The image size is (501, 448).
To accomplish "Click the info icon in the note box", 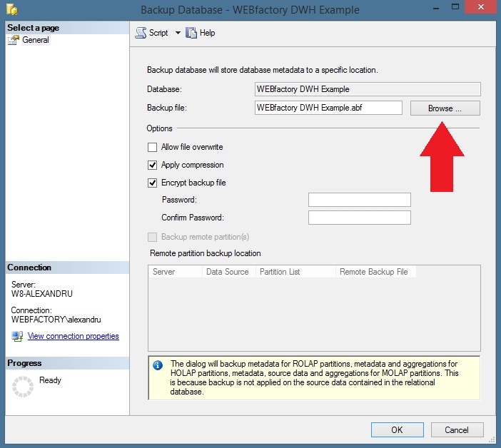I will (158, 365).
